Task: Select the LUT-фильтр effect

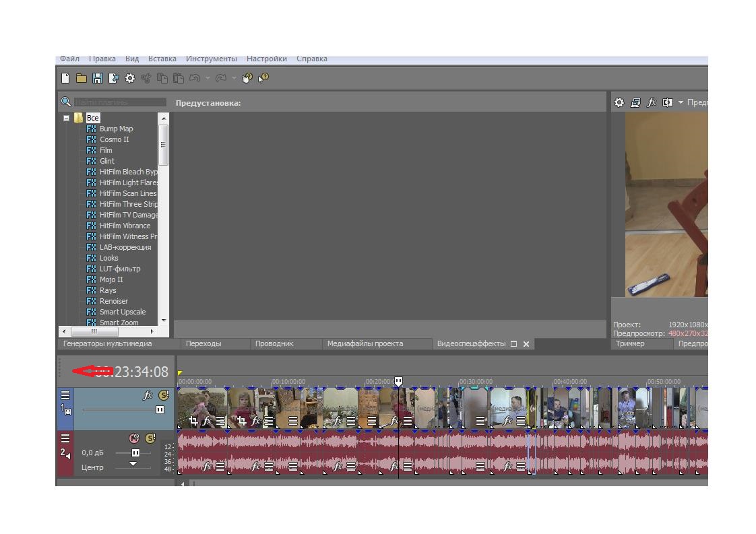Action: pyautogui.click(x=120, y=269)
